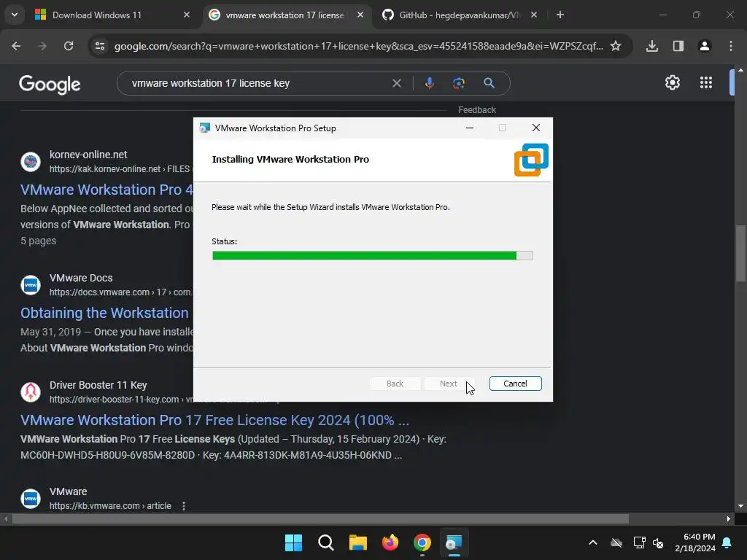Image resolution: width=747 pixels, height=560 pixels.
Task: Click the Driver Booster 11 Key site icon
Action: coord(31,392)
